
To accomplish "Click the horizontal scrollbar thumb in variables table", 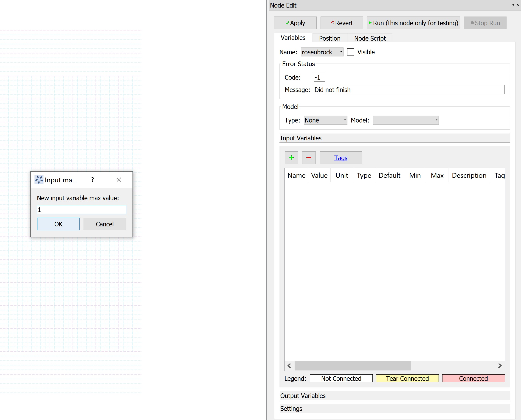I will [x=353, y=366].
